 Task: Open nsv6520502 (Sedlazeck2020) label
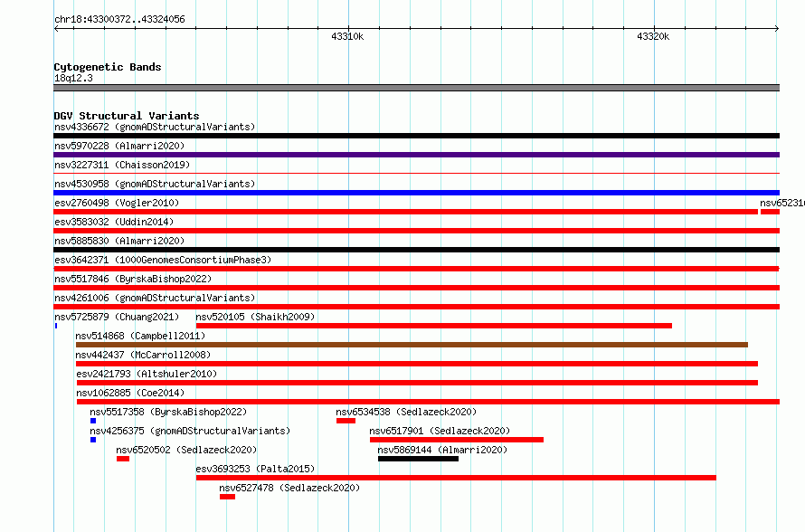(x=186, y=450)
